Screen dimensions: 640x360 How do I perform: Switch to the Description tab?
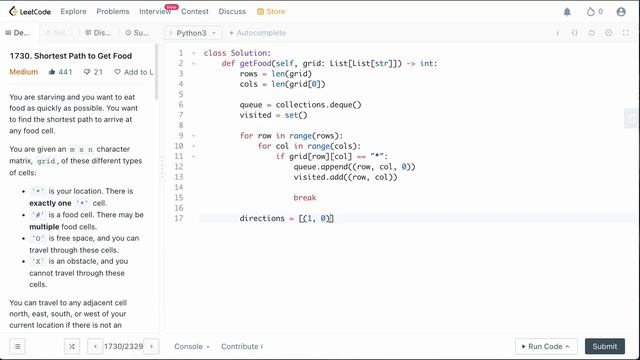17,33
